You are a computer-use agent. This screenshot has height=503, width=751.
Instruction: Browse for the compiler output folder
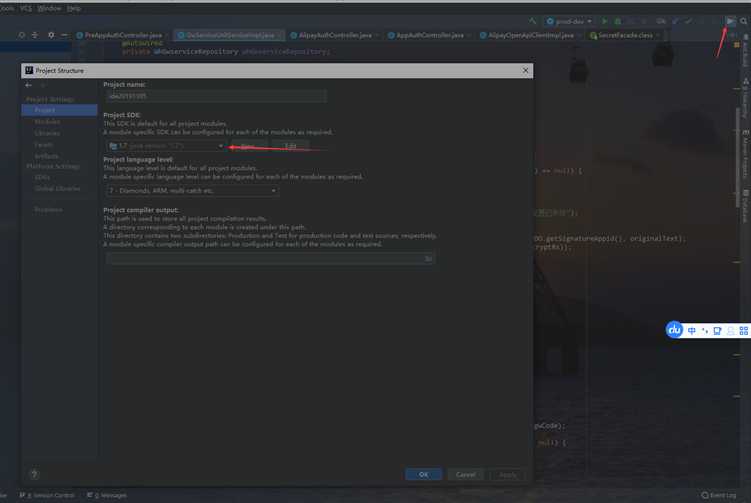tap(428, 259)
